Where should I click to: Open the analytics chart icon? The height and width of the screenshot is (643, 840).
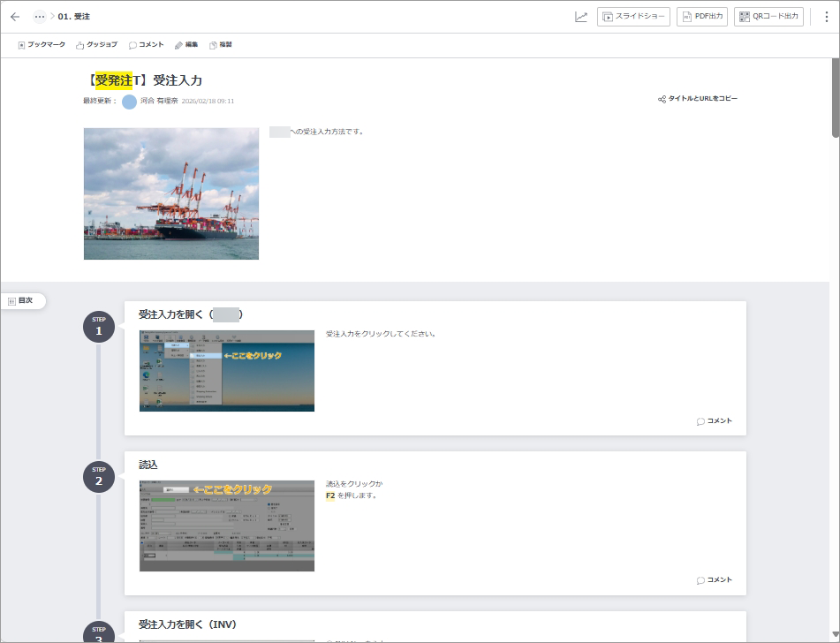[x=580, y=17]
